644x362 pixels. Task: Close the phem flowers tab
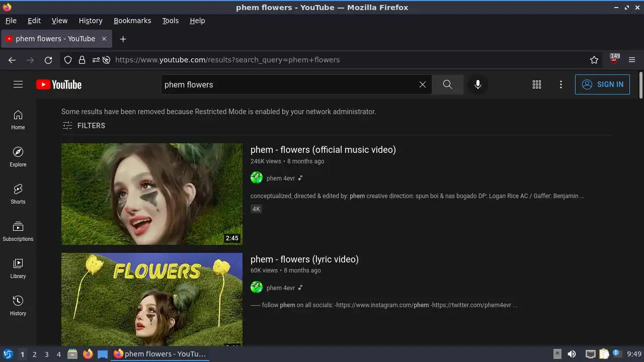[x=104, y=39]
